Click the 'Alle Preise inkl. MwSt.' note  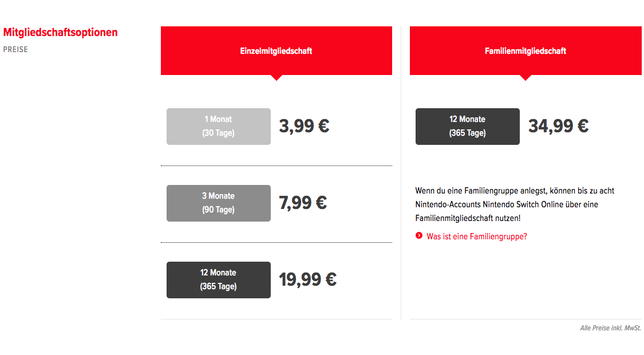click(x=610, y=328)
